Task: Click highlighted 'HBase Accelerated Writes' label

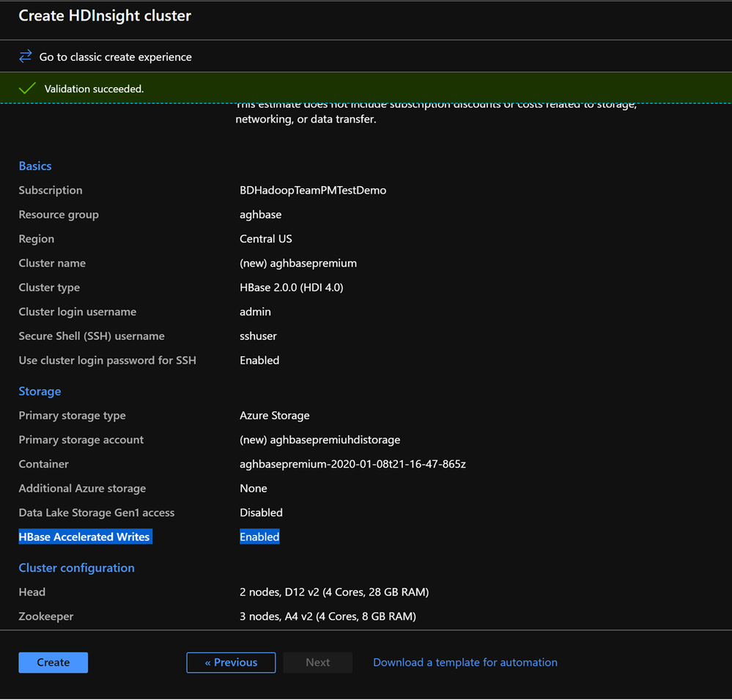Action: point(86,537)
